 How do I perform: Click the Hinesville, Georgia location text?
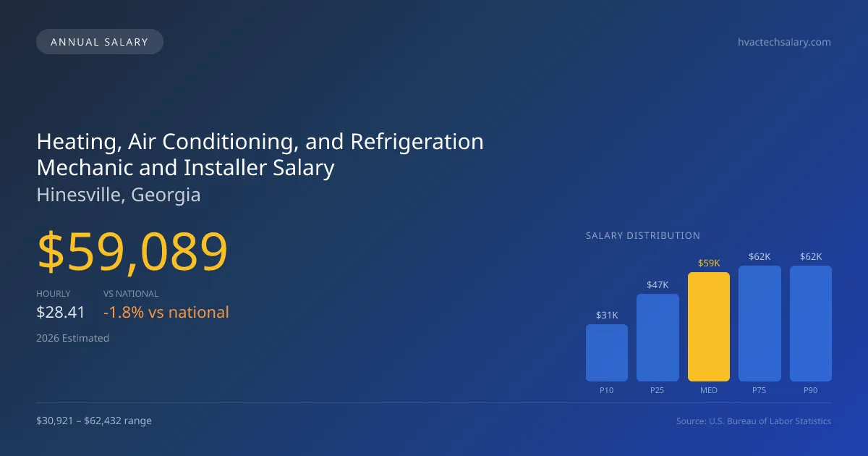119,195
